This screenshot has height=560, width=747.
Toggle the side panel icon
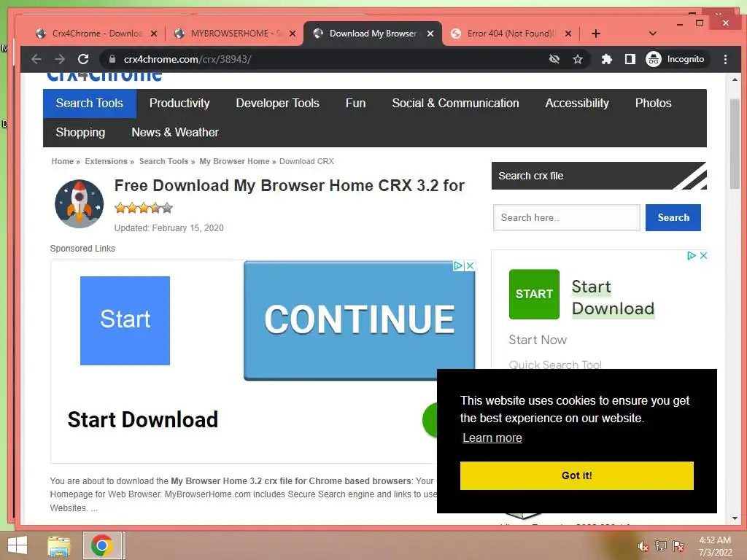tap(630, 59)
